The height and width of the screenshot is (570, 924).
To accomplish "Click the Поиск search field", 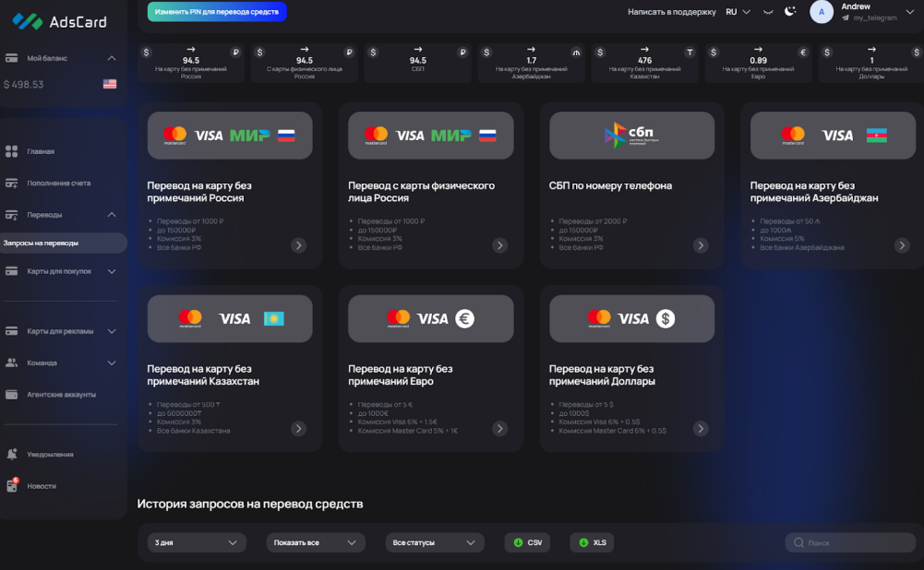I will click(849, 542).
